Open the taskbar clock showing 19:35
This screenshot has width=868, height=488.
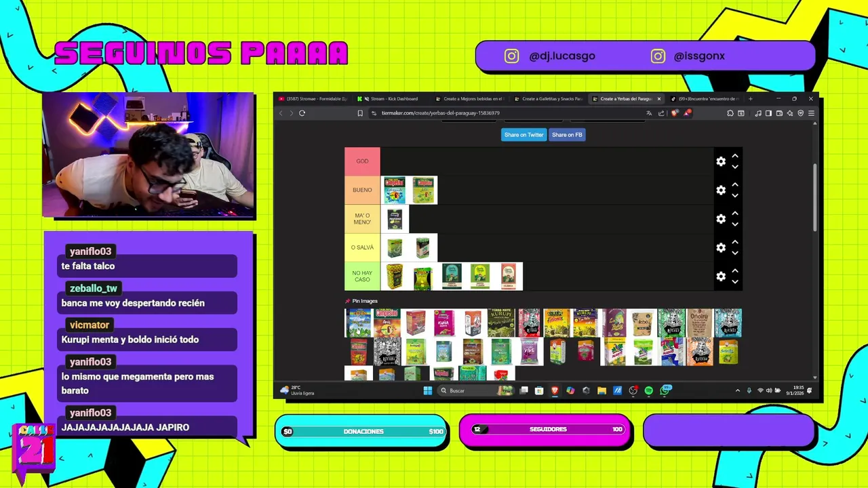pos(795,390)
